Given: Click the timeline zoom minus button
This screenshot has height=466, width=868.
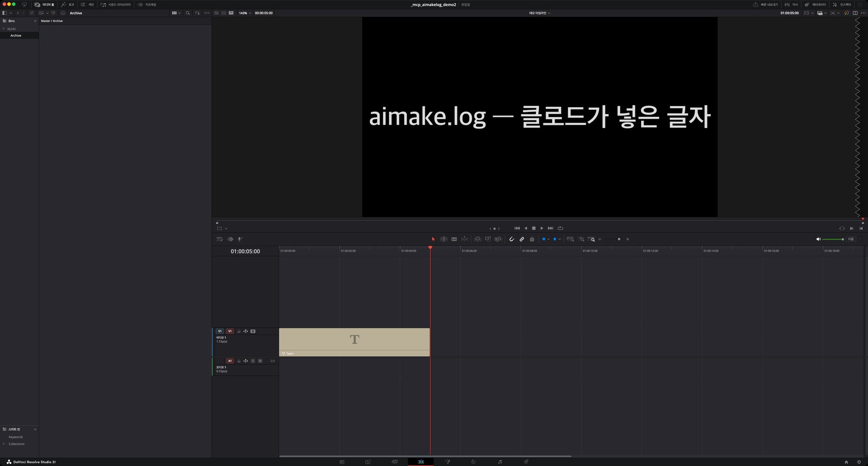Looking at the screenshot, I should coord(600,239).
